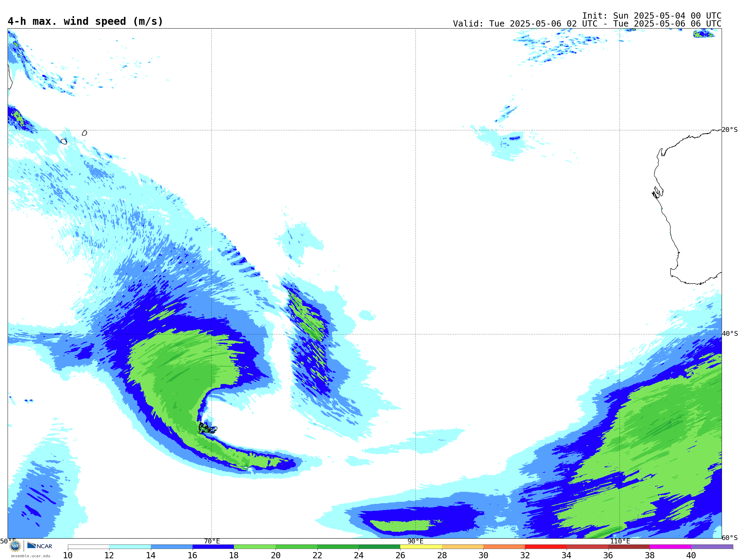Click the colorbar tick label 32
Screen dimensions: 744x560
click(x=525, y=555)
